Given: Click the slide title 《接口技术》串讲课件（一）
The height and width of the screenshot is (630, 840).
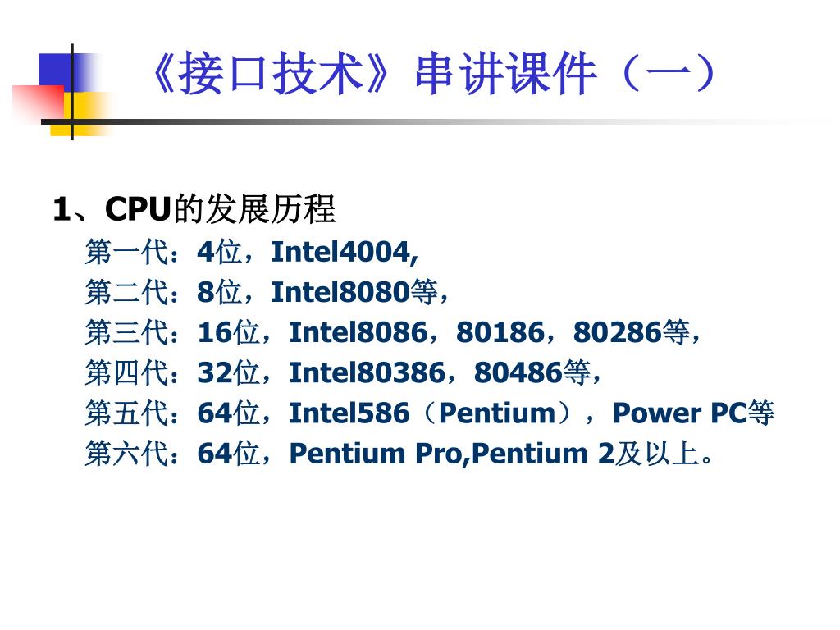Looking at the screenshot, I should [431, 74].
